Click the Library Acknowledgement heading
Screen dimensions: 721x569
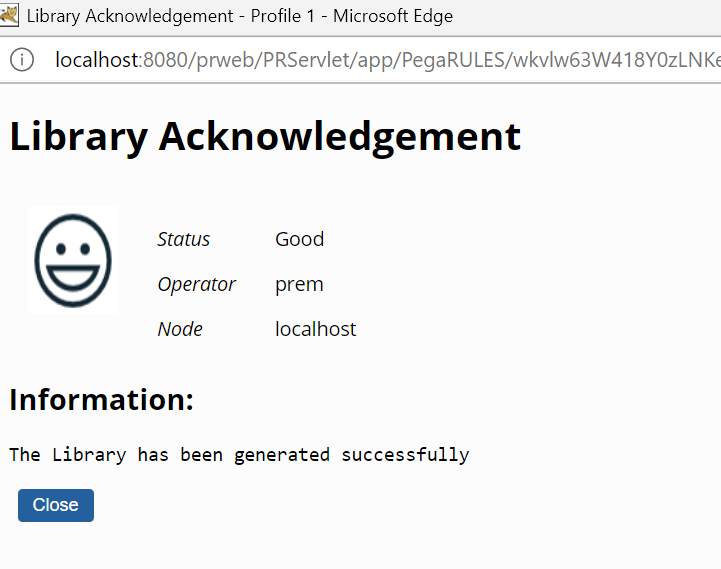(x=265, y=137)
